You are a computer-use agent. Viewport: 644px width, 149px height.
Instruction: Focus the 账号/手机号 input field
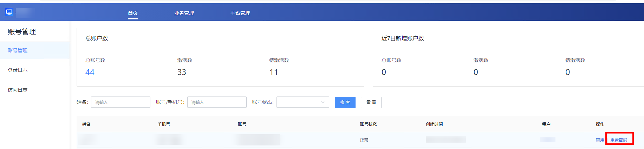(x=217, y=102)
